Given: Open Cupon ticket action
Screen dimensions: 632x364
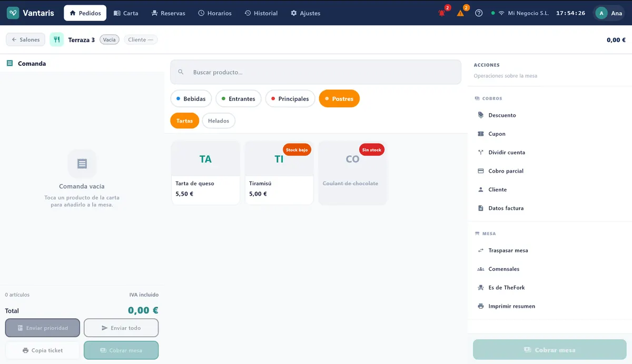Looking at the screenshot, I should tap(550, 134).
